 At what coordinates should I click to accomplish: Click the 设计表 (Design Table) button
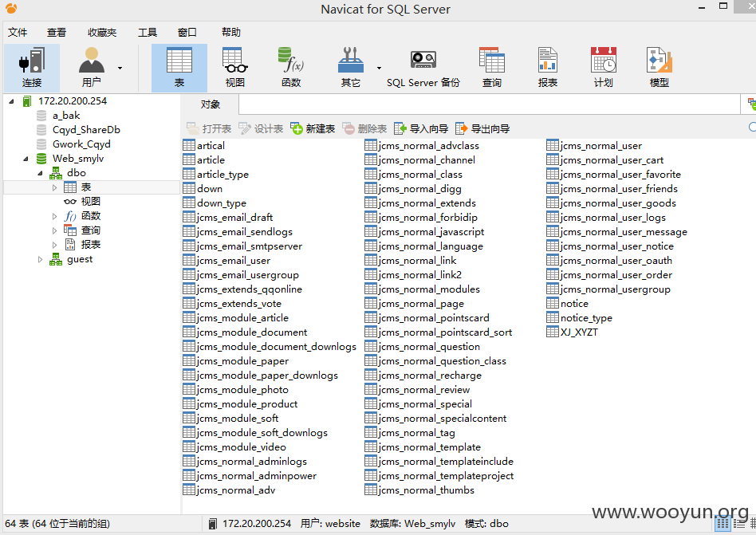pos(261,128)
